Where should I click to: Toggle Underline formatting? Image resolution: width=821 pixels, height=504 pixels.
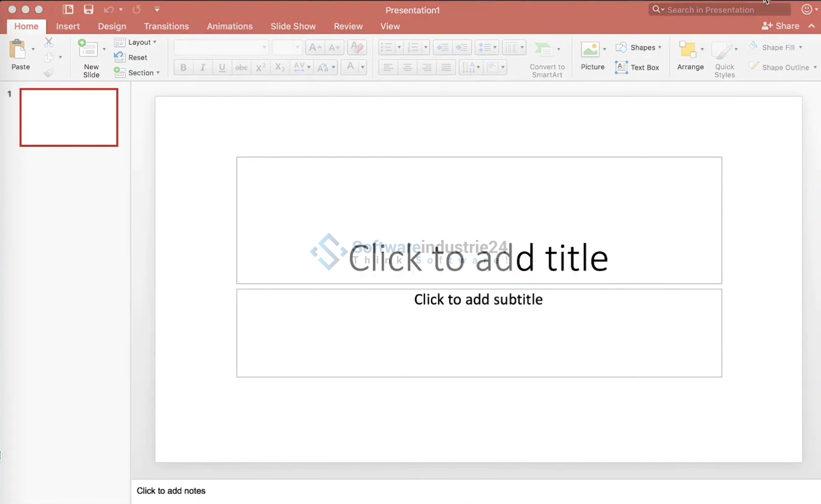(x=222, y=67)
